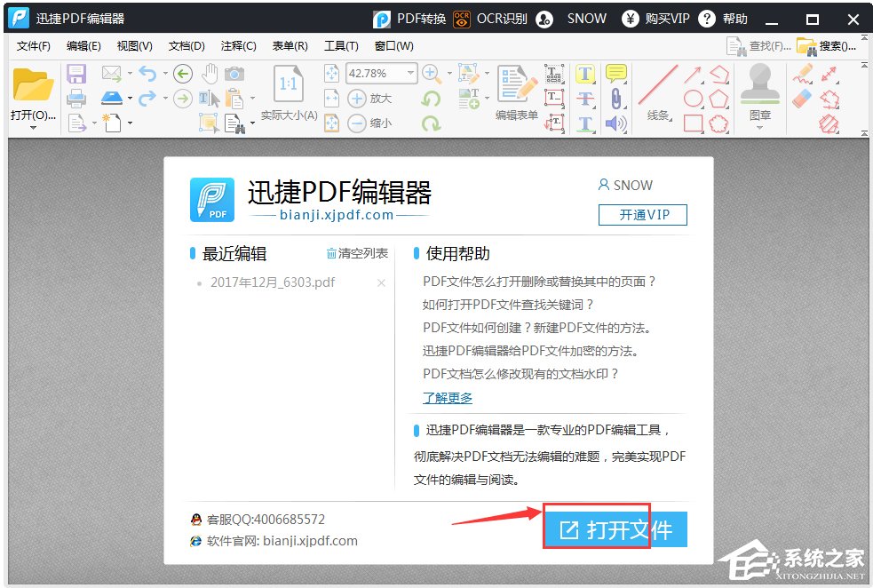Screen dimensions: 873x588
Task: Select the yellow Highlight Text tool
Action: (x=584, y=74)
